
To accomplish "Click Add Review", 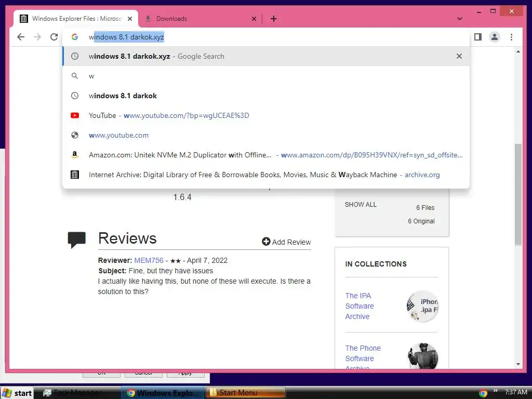I will point(286,242).
